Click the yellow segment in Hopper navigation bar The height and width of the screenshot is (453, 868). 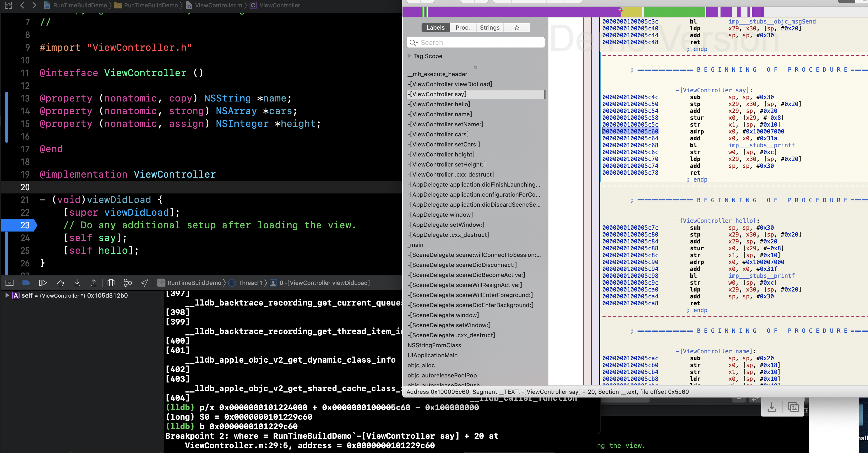pyautogui.click(x=632, y=12)
